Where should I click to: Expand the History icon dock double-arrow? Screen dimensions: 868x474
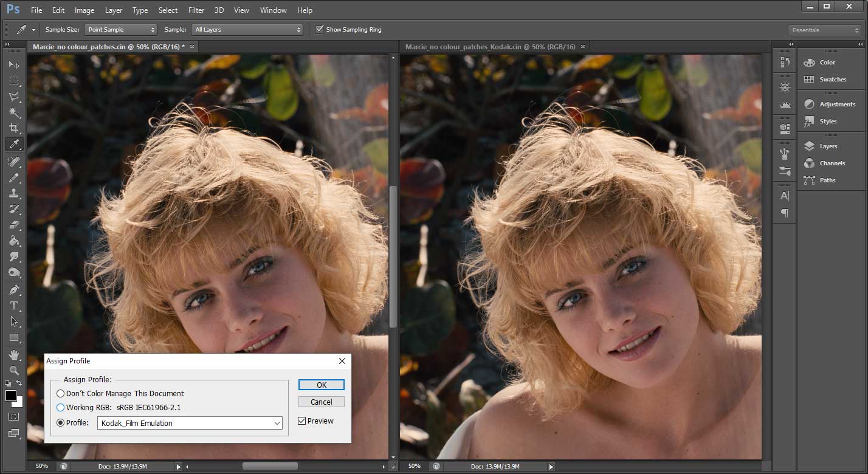[x=790, y=45]
